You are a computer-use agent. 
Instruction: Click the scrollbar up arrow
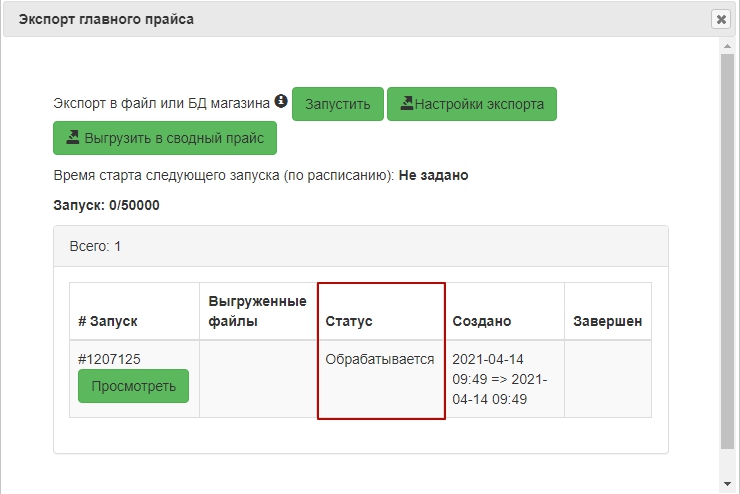pyautogui.click(x=727, y=46)
